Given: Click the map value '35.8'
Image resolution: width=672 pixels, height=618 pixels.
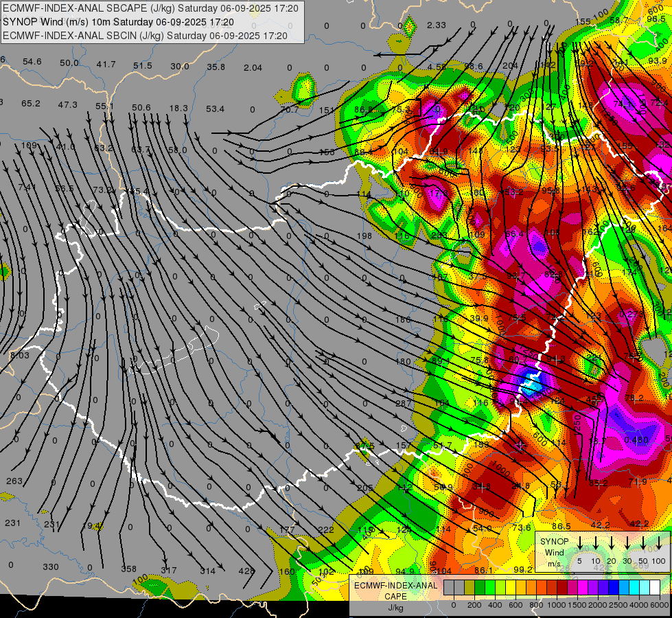Looking at the screenshot, I should [216, 67].
